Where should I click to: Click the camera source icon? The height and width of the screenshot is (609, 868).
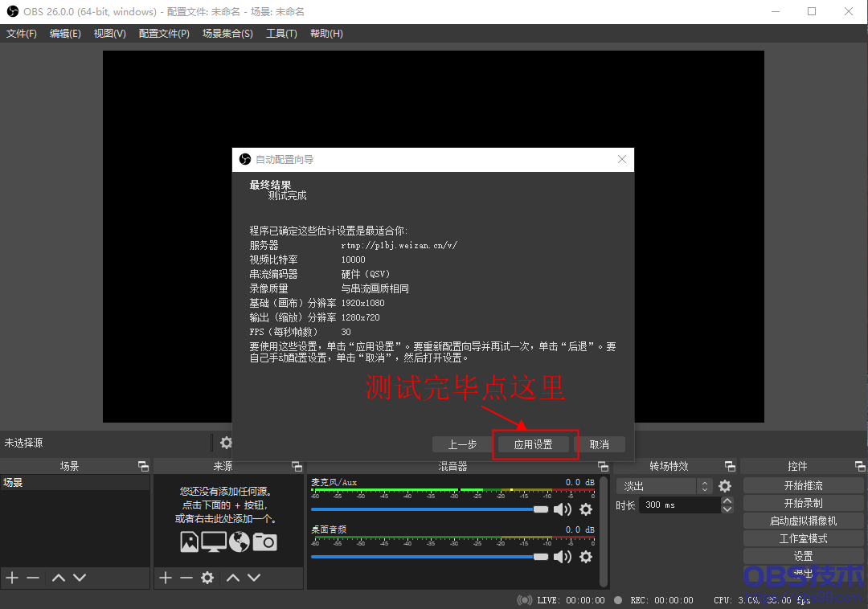(x=264, y=542)
